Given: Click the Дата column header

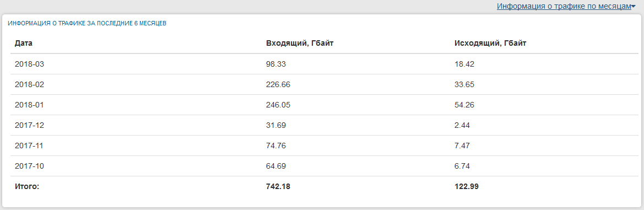Looking at the screenshot, I should pos(23,43).
